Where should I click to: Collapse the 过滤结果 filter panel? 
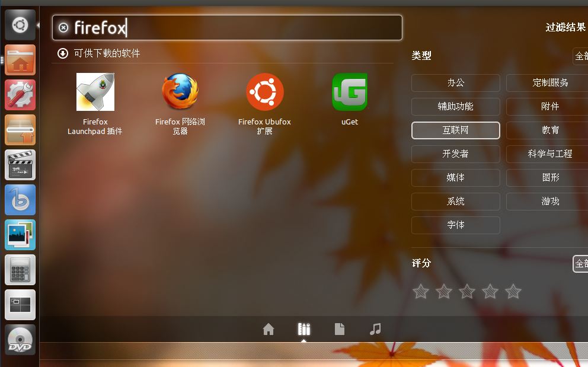point(565,27)
